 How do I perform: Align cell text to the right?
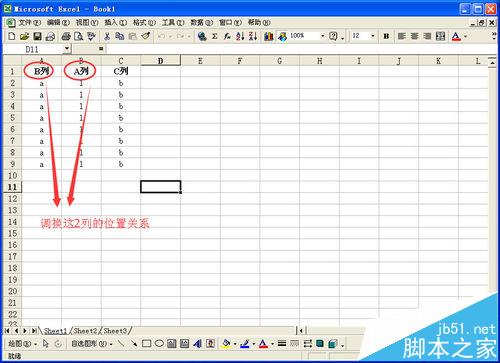(x=427, y=36)
